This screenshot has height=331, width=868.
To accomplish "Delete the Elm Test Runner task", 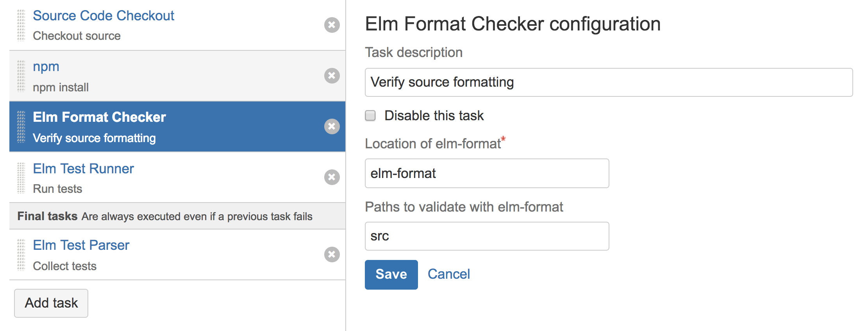I will click(x=332, y=177).
